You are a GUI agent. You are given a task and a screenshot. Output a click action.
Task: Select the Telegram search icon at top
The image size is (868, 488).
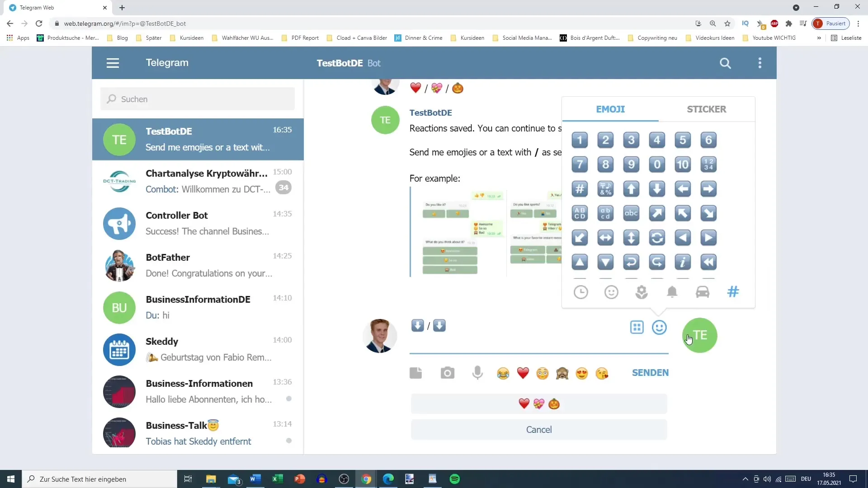tap(726, 63)
